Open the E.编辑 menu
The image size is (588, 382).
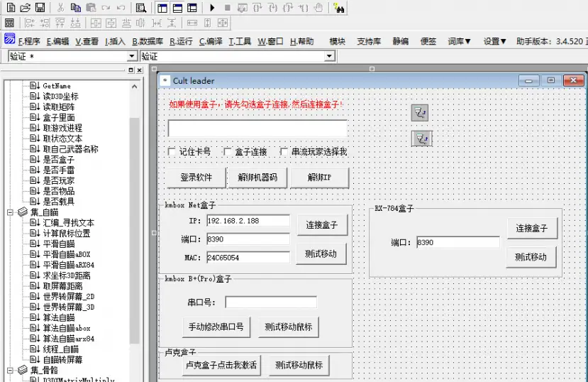(x=57, y=41)
